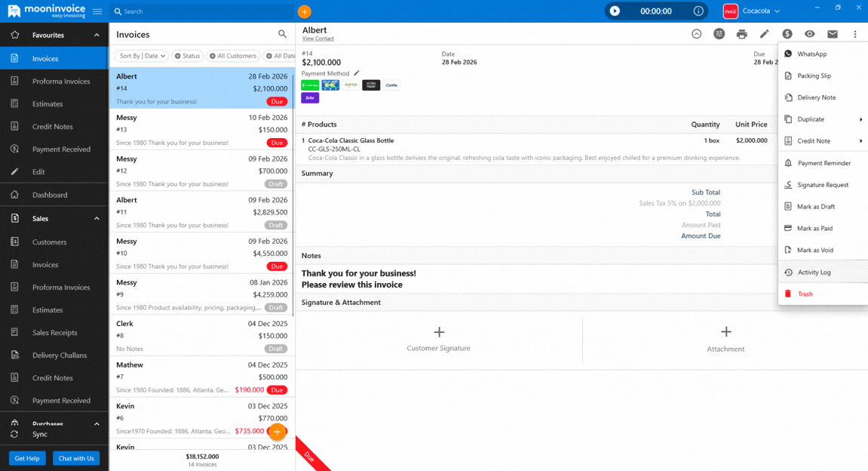
Task: Open the Search icon in the Invoices panel
Action: coord(282,34)
